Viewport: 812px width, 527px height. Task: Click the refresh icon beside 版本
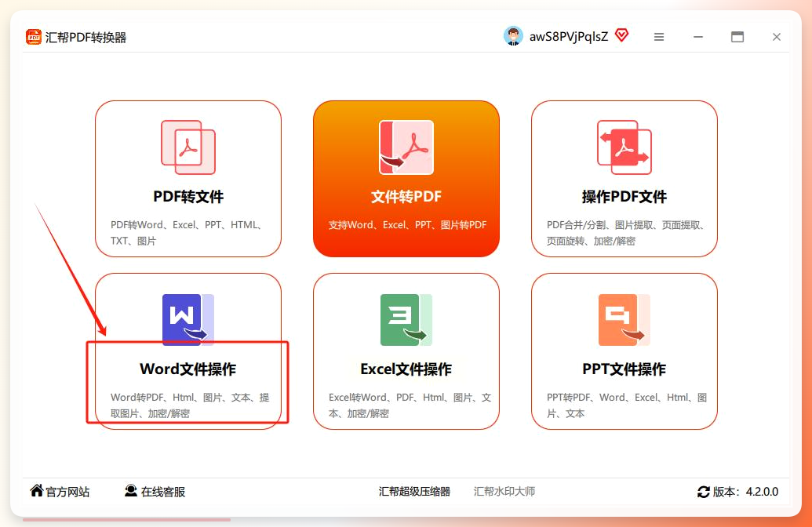tap(703, 492)
